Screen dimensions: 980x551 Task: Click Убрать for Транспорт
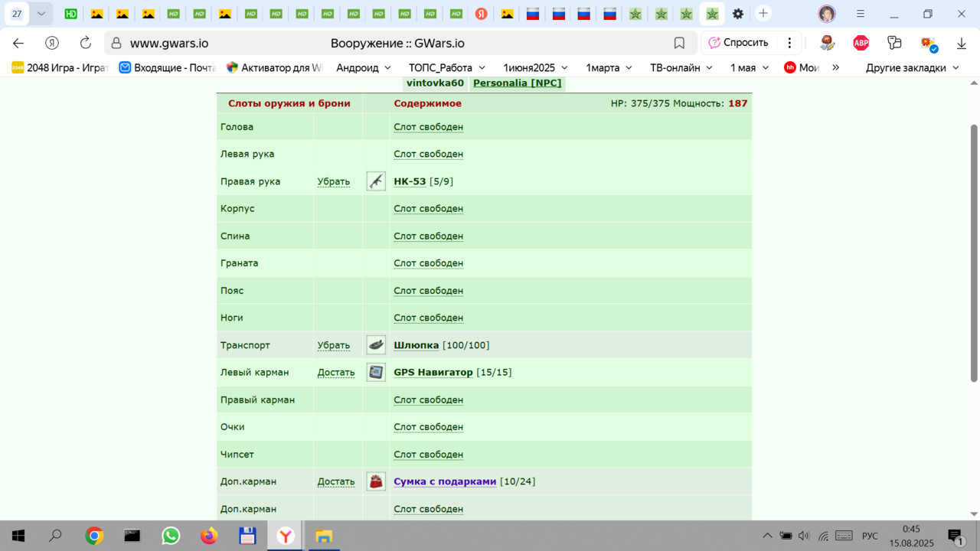(334, 345)
